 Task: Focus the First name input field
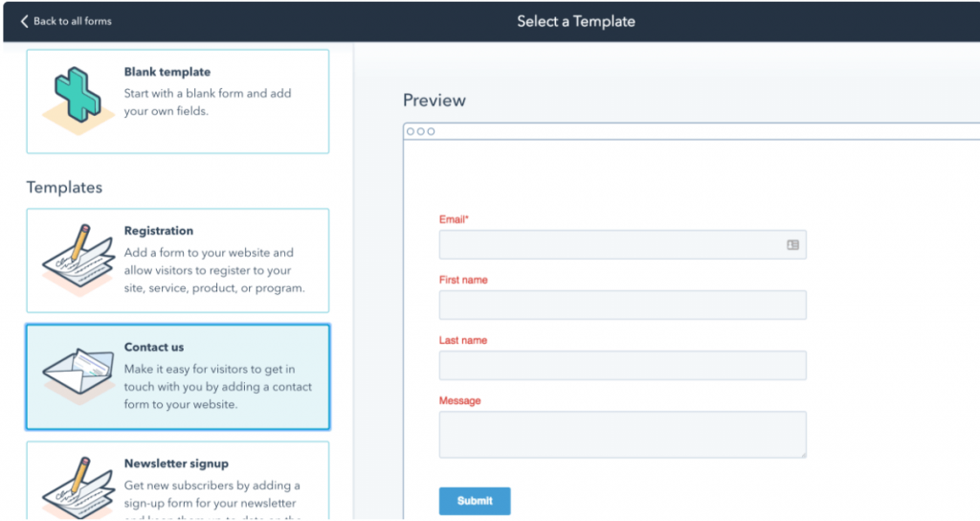[622, 306]
